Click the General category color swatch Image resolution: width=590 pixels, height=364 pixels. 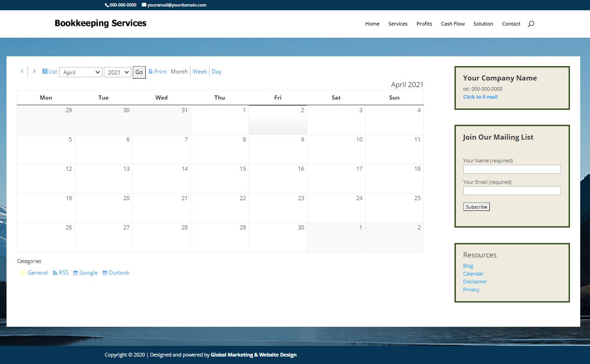coord(23,273)
